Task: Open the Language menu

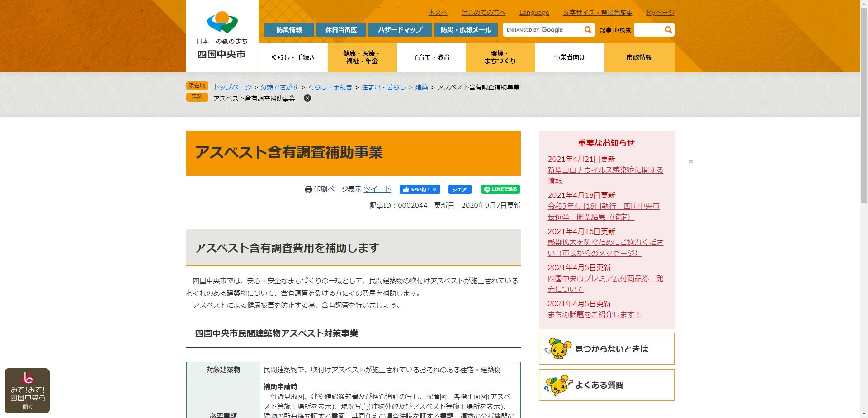Action: pyautogui.click(x=534, y=13)
